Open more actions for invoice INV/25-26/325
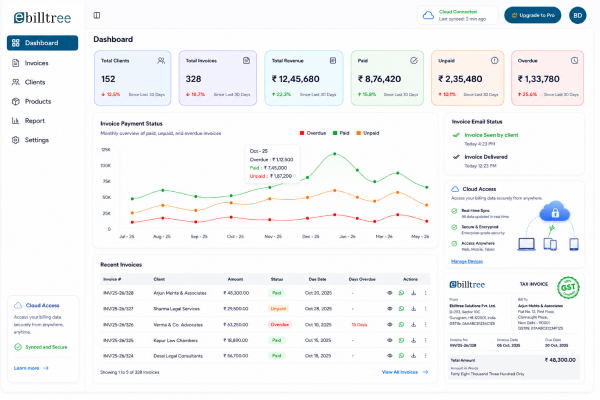The image size is (600, 400). click(x=426, y=340)
